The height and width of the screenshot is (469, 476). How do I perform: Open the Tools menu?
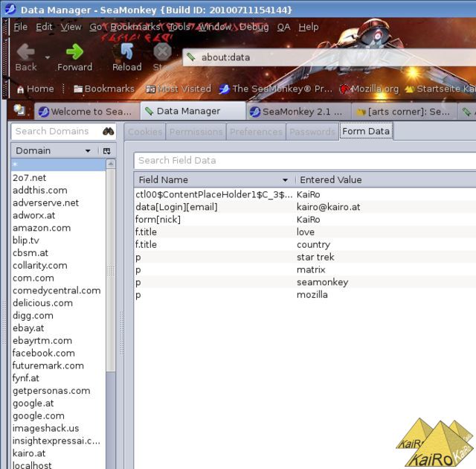point(179,27)
